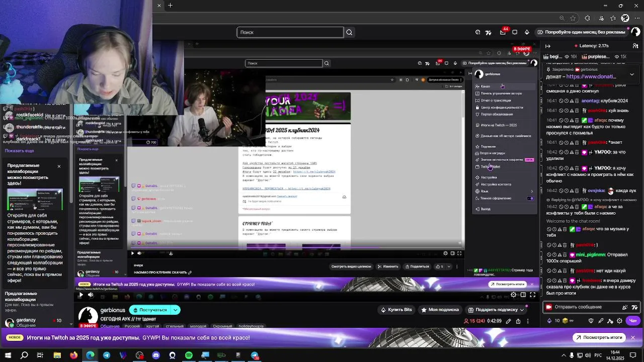Click the shield moderator icon below chat

coord(591,321)
